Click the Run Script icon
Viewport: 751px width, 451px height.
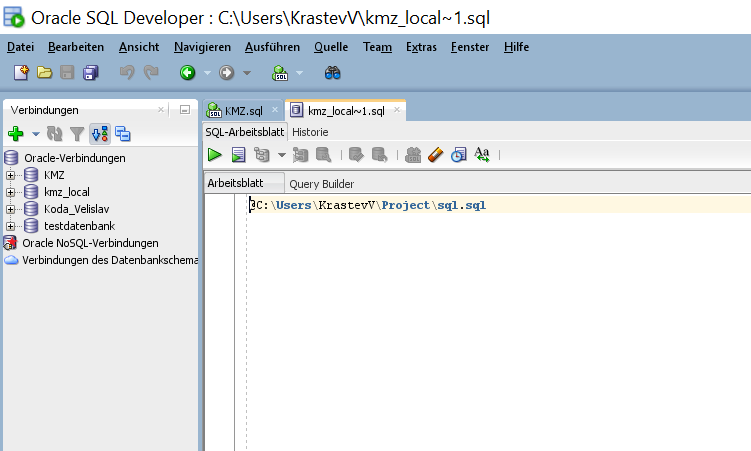[238, 154]
